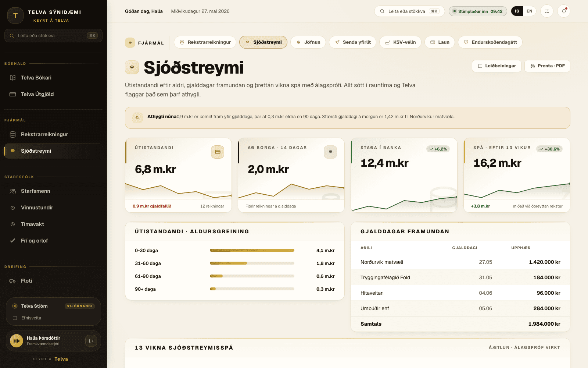Click the log out icon next to Halla Þórsdóttir
588x368 pixels.
coord(91,341)
